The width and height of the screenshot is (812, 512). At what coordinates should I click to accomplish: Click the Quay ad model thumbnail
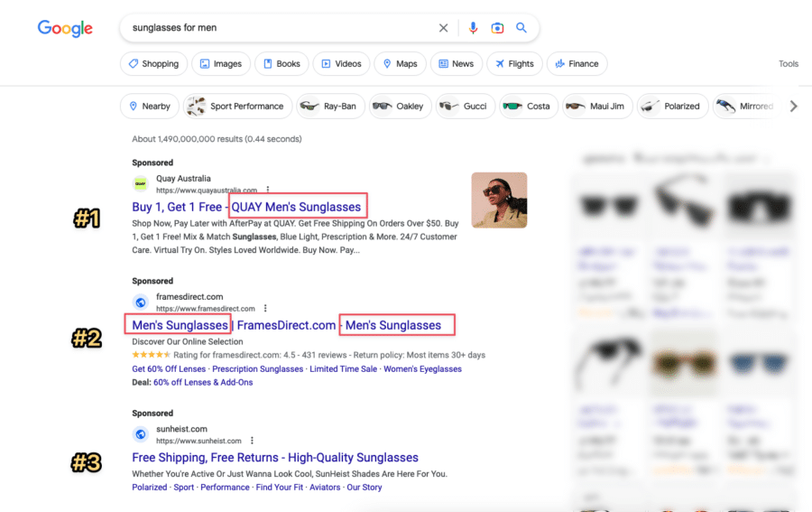click(x=499, y=200)
